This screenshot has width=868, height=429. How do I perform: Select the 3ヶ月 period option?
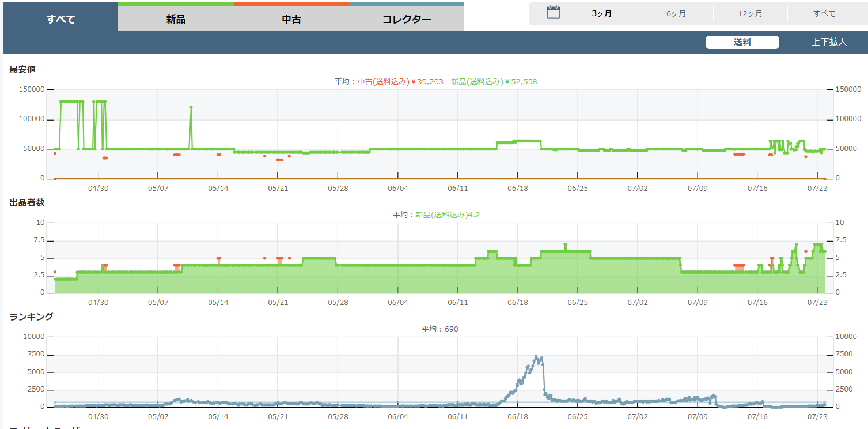(601, 14)
